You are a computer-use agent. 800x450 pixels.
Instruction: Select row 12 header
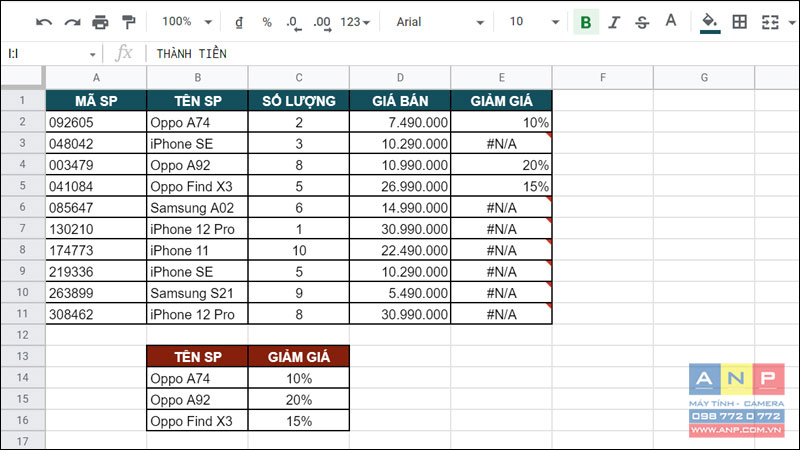pos(22,335)
